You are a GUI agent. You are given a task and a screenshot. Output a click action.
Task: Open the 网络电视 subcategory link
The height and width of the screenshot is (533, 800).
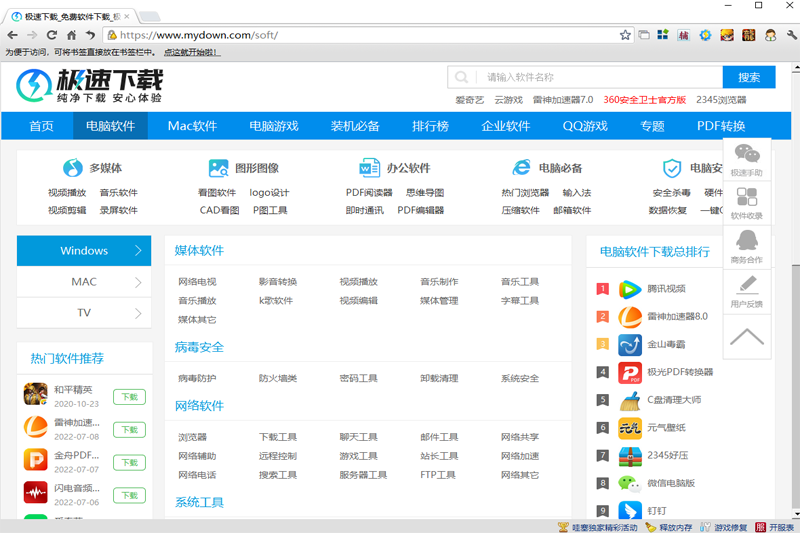(x=197, y=282)
